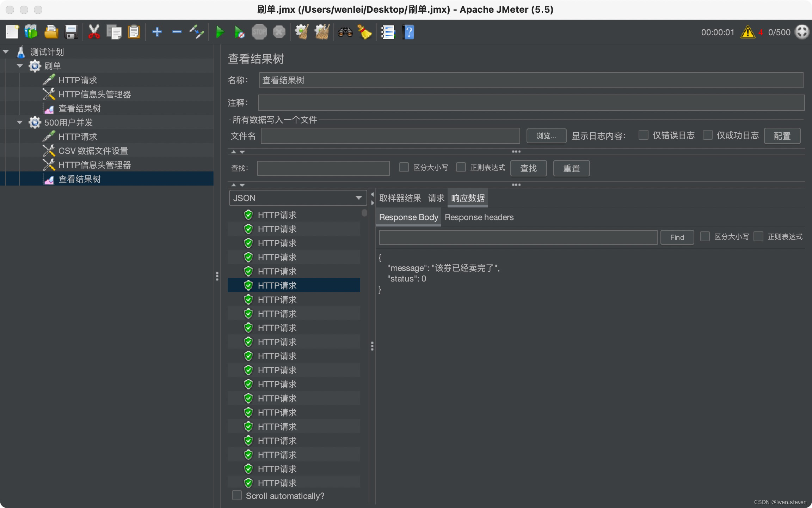Click the 查找 text input field

click(324, 168)
